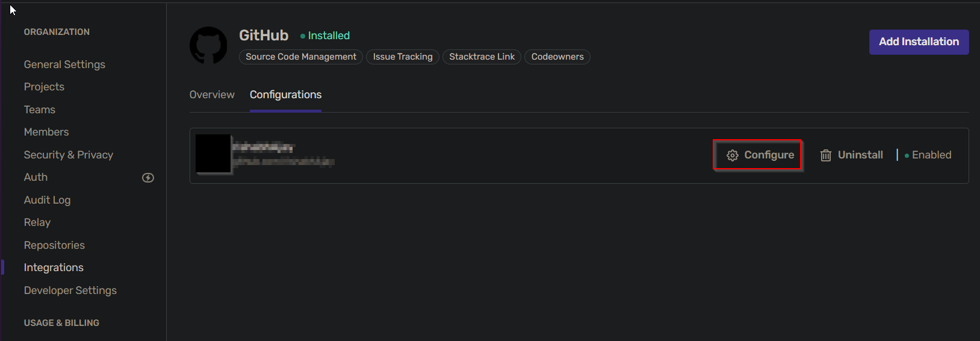Click the Uninstall trash can icon
Screen dimensions: 980x341
click(x=826, y=155)
